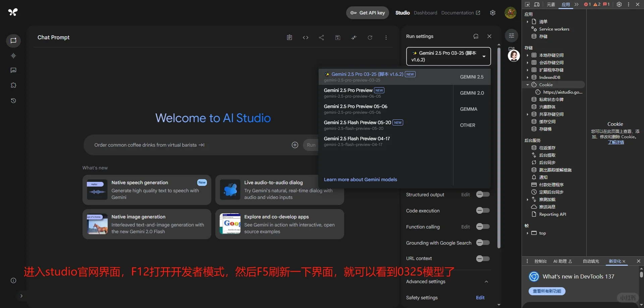Open the Gemini model selector dropdown
The width and height of the screenshot is (644, 308).
click(448, 56)
